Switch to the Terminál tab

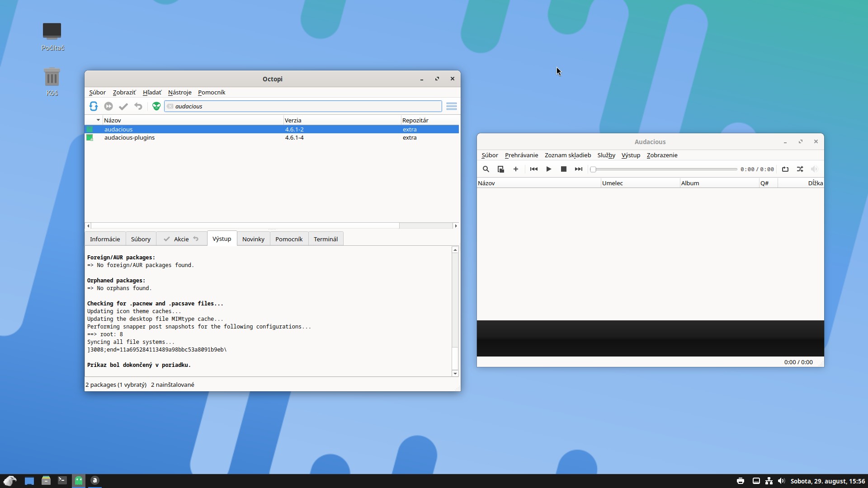[x=325, y=239]
